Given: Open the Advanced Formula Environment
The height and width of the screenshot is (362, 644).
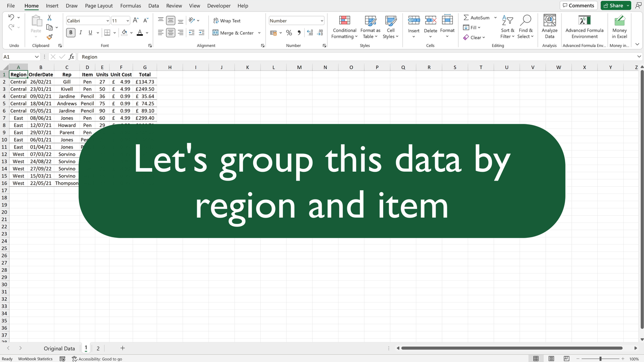Looking at the screenshot, I should tap(584, 27).
